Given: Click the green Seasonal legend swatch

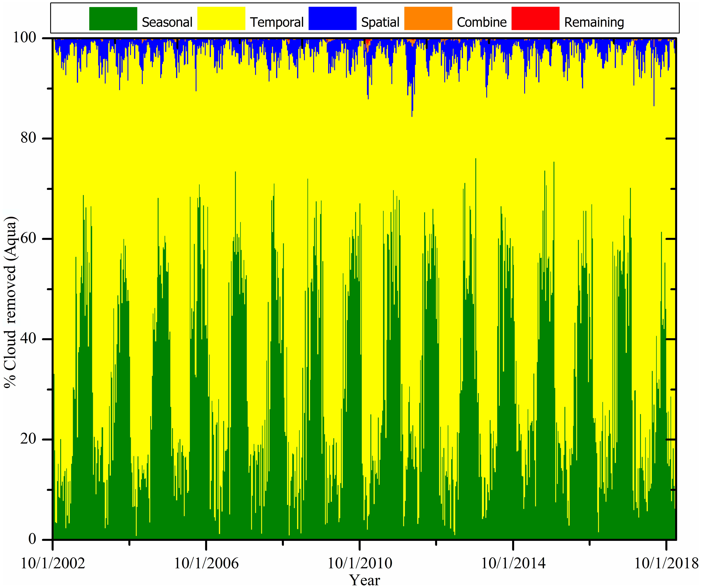Looking at the screenshot, I should [113, 19].
